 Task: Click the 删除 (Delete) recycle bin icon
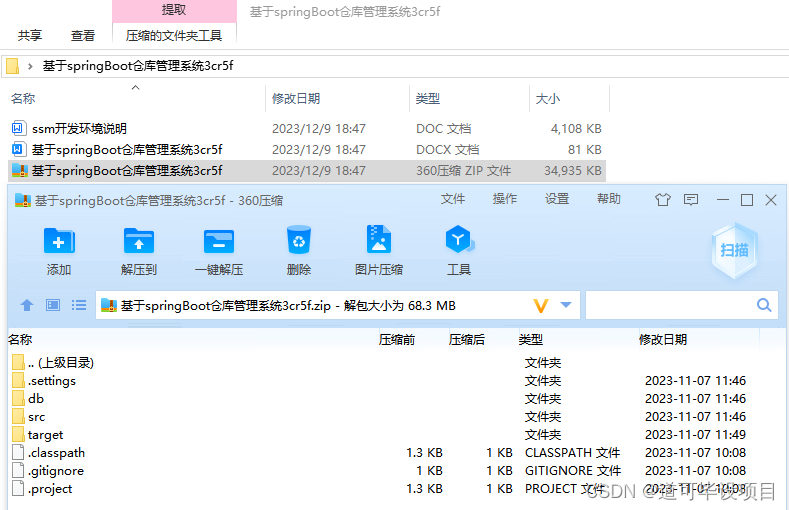pos(299,239)
